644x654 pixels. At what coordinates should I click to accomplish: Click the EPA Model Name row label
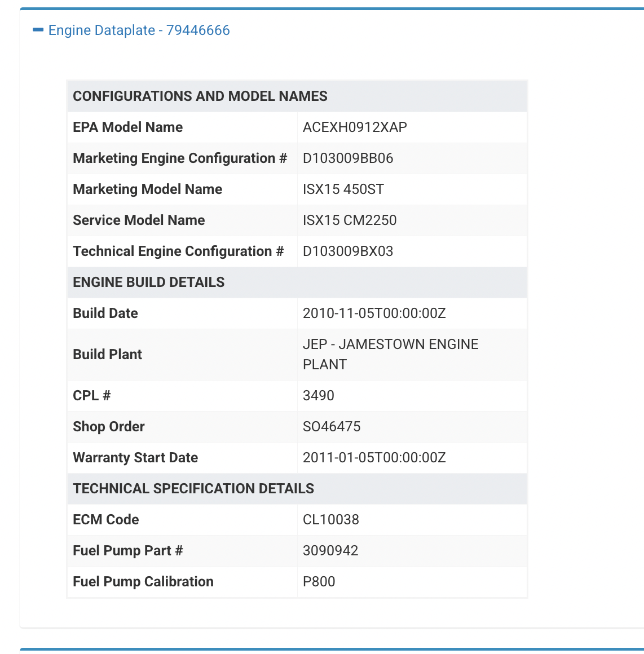coord(128,127)
